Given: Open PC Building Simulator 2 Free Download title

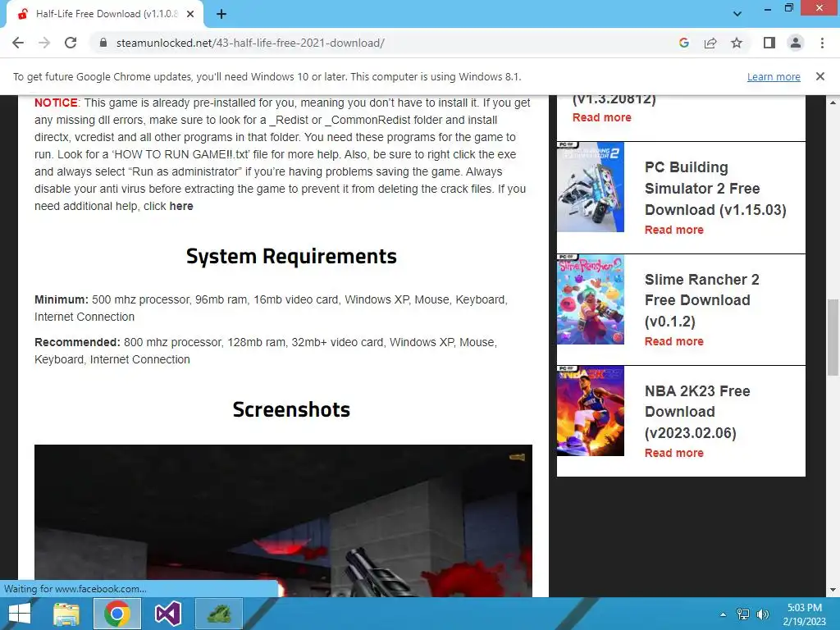Looking at the screenshot, I should click(715, 189).
